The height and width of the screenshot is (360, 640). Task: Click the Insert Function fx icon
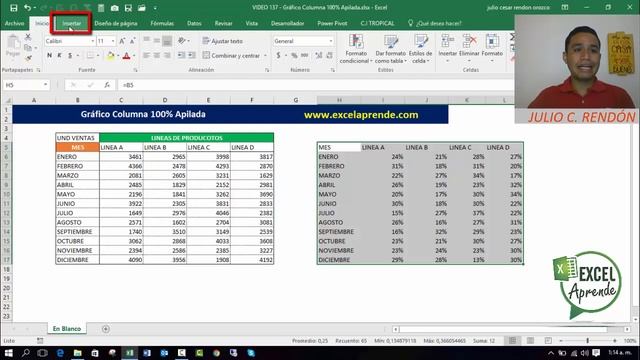point(107,85)
